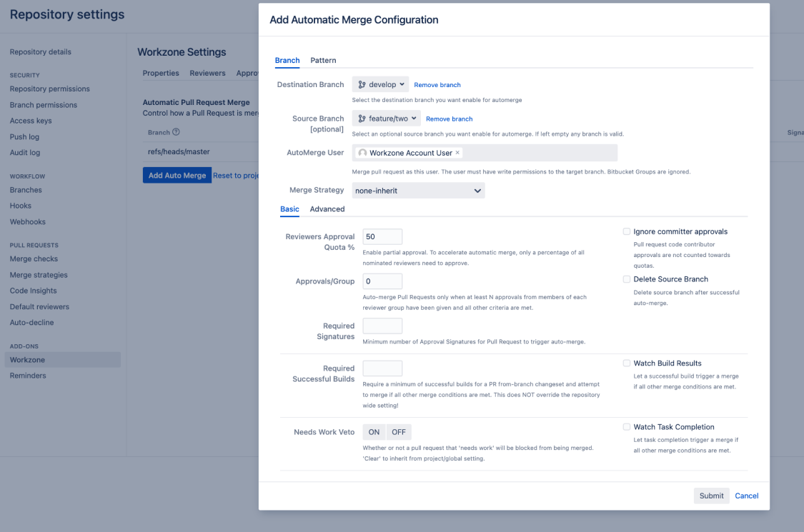This screenshot has height=532, width=804.
Task: View the Push log
Action: click(24, 137)
